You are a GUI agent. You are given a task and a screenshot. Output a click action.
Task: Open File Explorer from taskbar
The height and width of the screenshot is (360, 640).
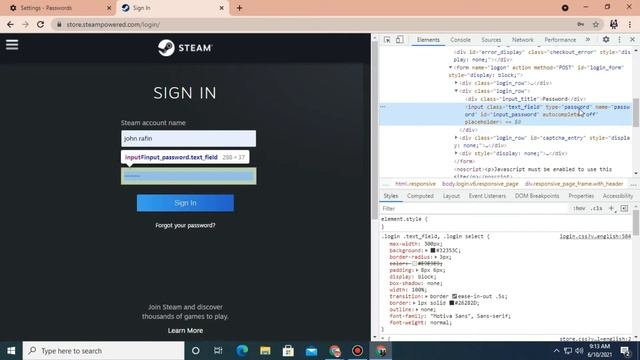(x=265, y=351)
